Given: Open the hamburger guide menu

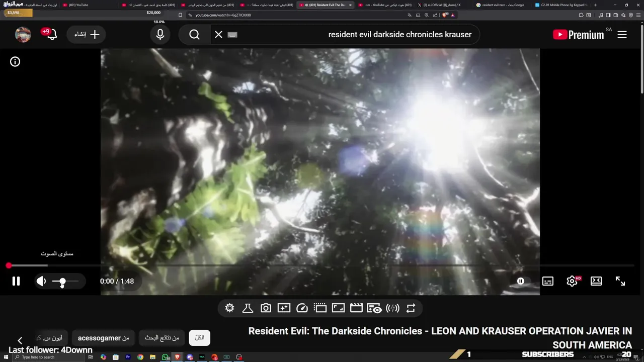Looking at the screenshot, I should coord(622,35).
